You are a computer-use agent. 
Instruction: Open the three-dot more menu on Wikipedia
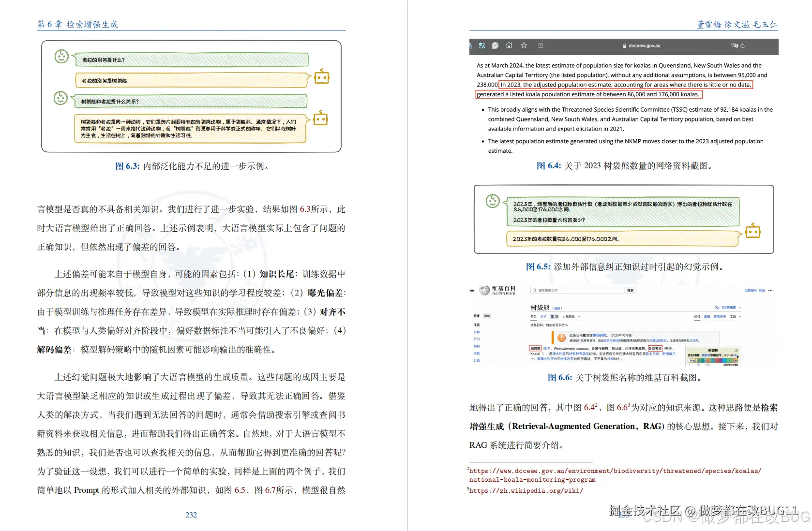click(770, 291)
